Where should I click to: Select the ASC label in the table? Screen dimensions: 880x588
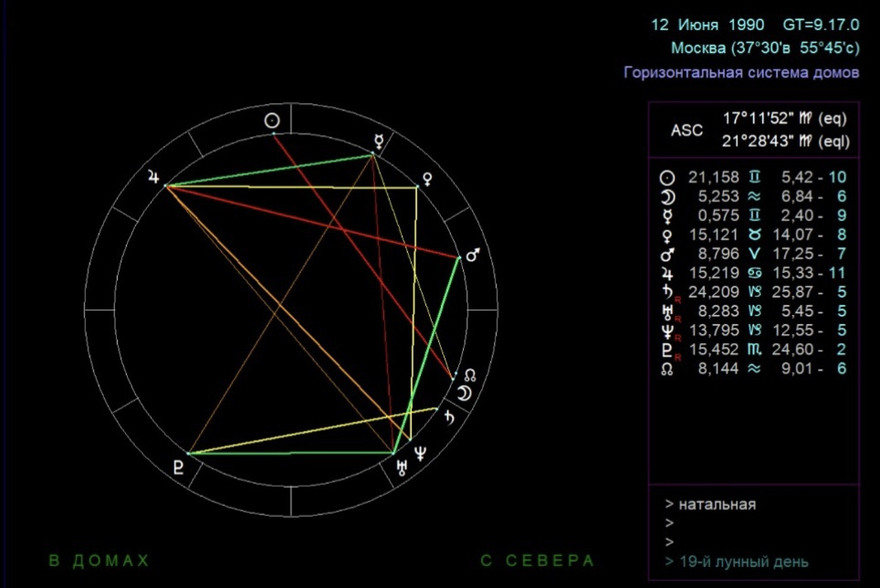coord(686,131)
